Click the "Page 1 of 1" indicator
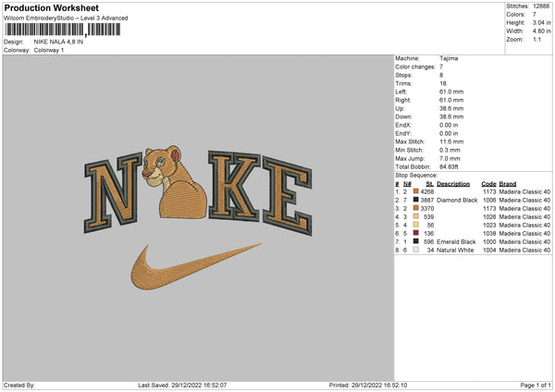Image resolution: width=555 pixels, height=392 pixels. [536, 386]
